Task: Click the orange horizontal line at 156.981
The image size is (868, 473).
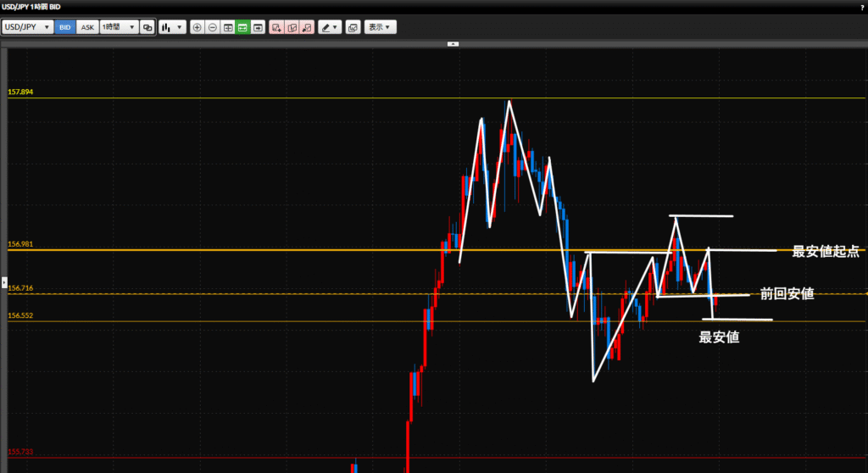Action: pyautogui.click(x=254, y=250)
